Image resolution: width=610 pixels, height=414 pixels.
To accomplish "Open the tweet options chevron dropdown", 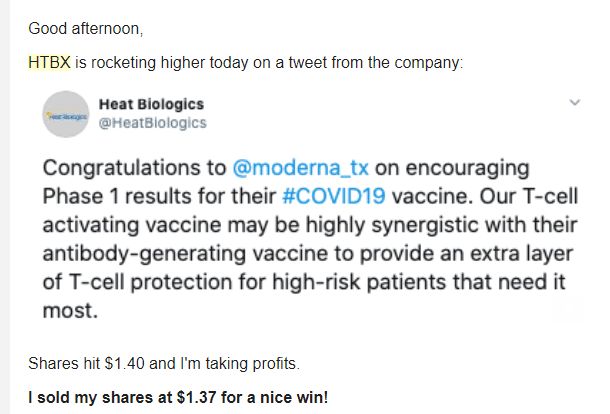I will (x=575, y=102).
